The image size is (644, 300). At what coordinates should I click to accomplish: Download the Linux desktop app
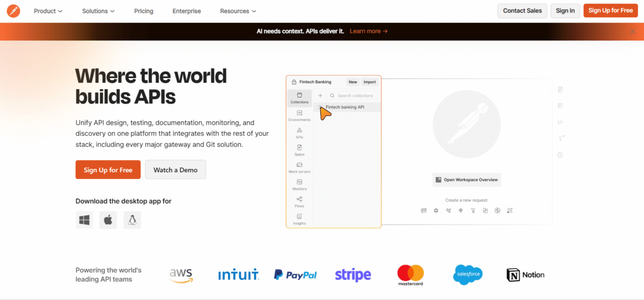click(x=132, y=220)
